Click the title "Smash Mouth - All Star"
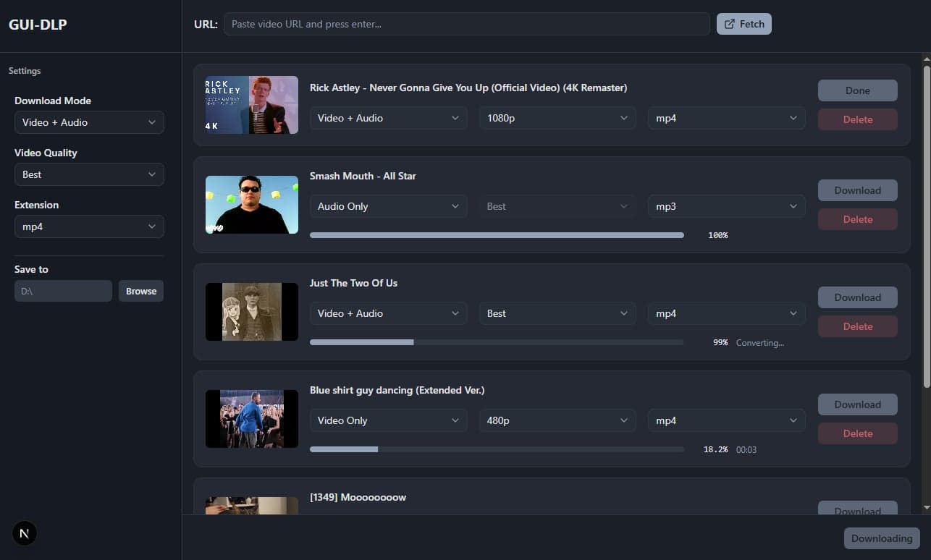 click(363, 176)
